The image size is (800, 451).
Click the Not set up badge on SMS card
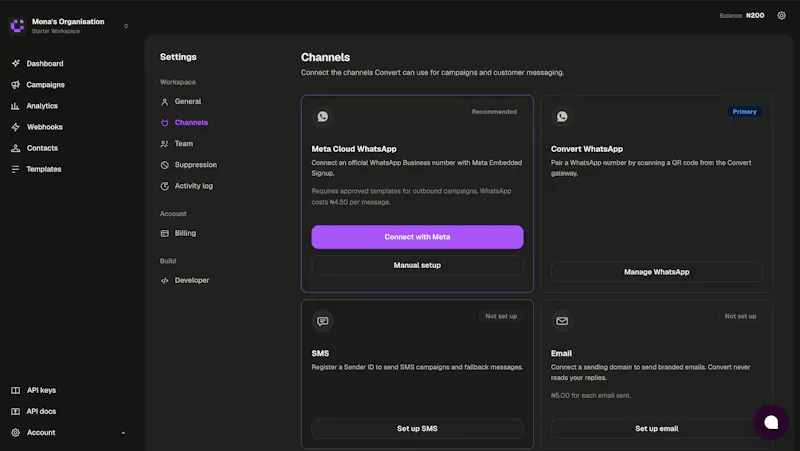click(x=501, y=316)
